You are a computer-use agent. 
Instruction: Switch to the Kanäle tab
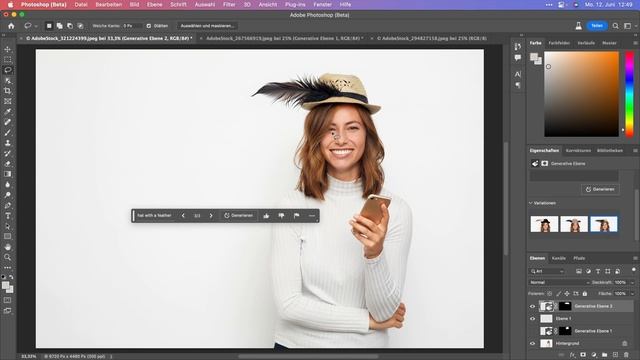[x=559, y=258]
